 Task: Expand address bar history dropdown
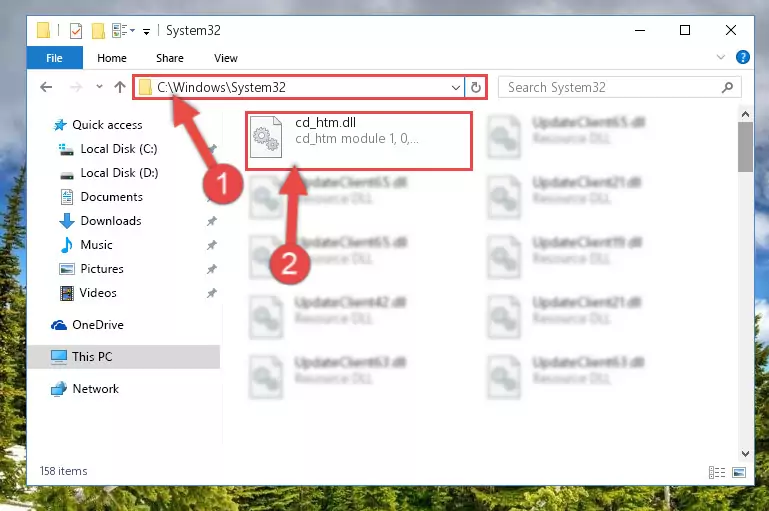(456, 88)
